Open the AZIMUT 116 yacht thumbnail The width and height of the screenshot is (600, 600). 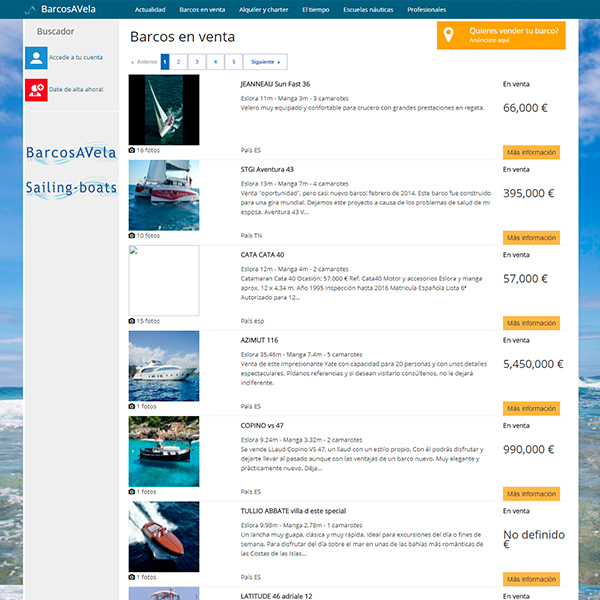click(x=164, y=366)
